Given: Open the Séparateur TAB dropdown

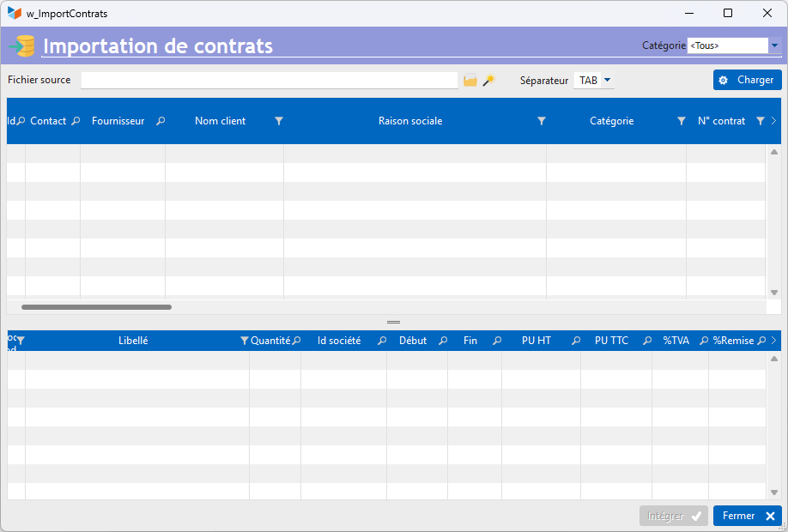Looking at the screenshot, I should 607,80.
